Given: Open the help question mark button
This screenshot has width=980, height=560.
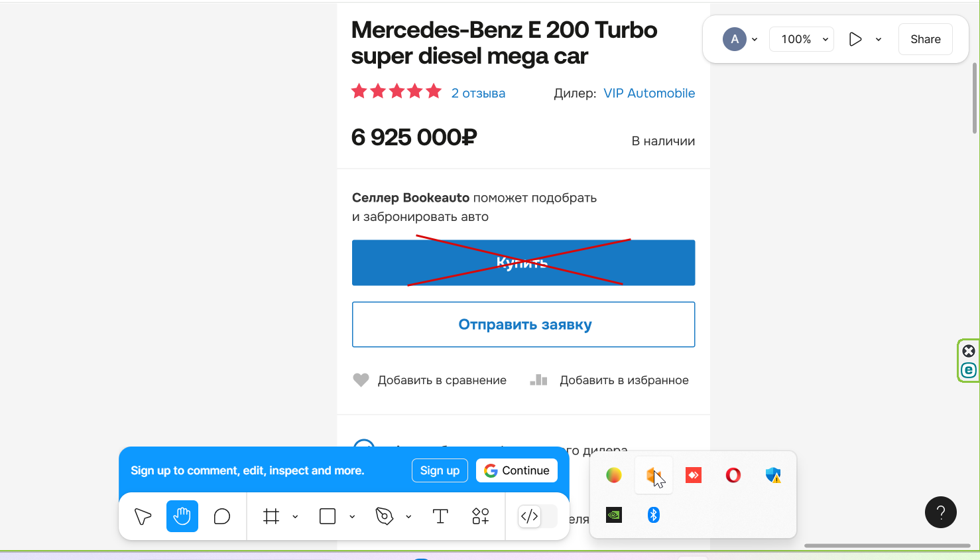Looking at the screenshot, I should point(941,512).
